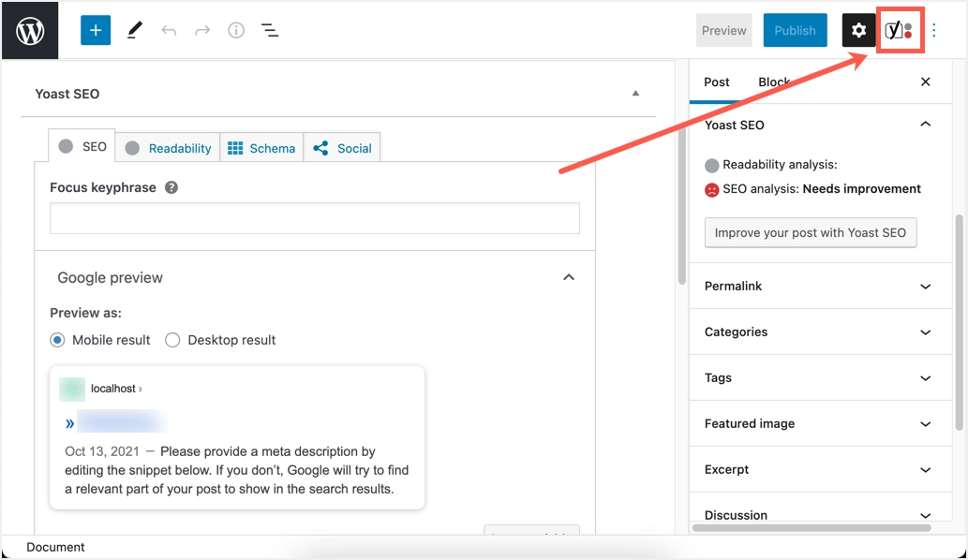
Task: Click the sidebar horizontal scrollbar
Action: pos(812,528)
